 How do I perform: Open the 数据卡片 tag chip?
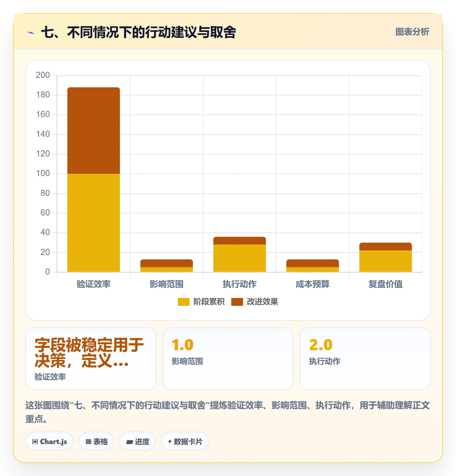pos(185,441)
